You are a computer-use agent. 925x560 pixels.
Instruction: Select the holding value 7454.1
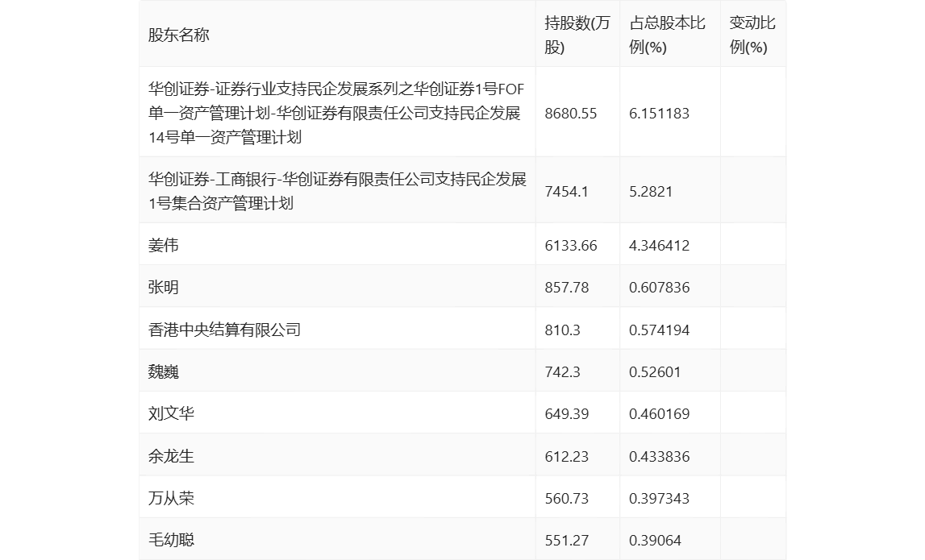pyautogui.click(x=566, y=192)
